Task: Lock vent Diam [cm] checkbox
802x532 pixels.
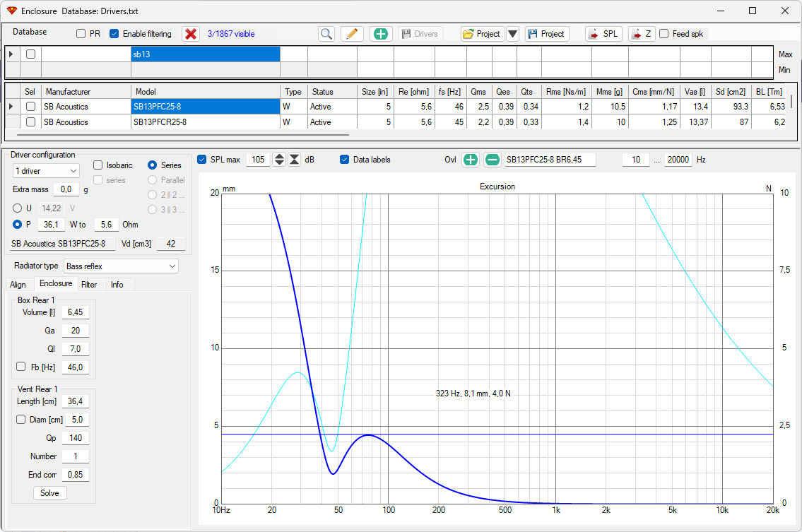Action: 21,420
